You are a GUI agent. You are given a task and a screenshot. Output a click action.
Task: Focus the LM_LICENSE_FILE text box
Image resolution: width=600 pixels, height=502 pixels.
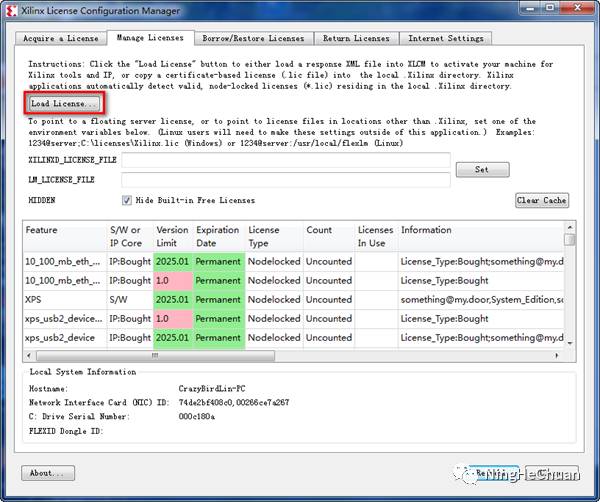pyautogui.click(x=285, y=180)
